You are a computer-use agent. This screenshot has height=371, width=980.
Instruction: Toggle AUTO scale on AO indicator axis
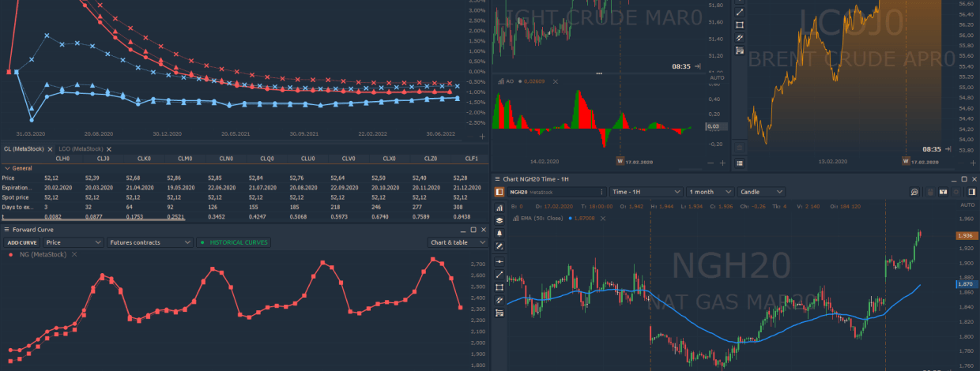point(718,77)
